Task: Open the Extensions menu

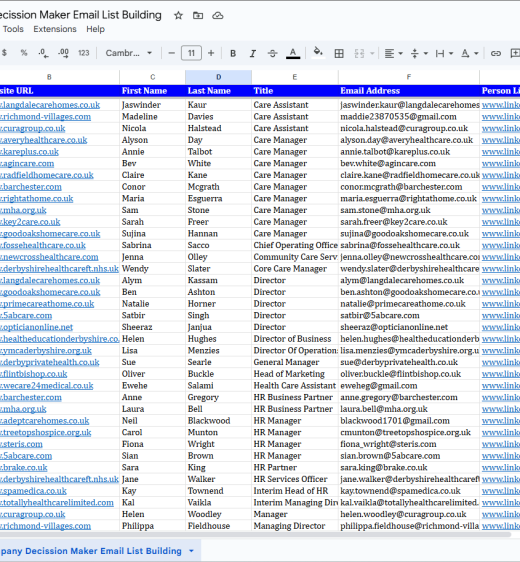Action: pyautogui.click(x=55, y=29)
